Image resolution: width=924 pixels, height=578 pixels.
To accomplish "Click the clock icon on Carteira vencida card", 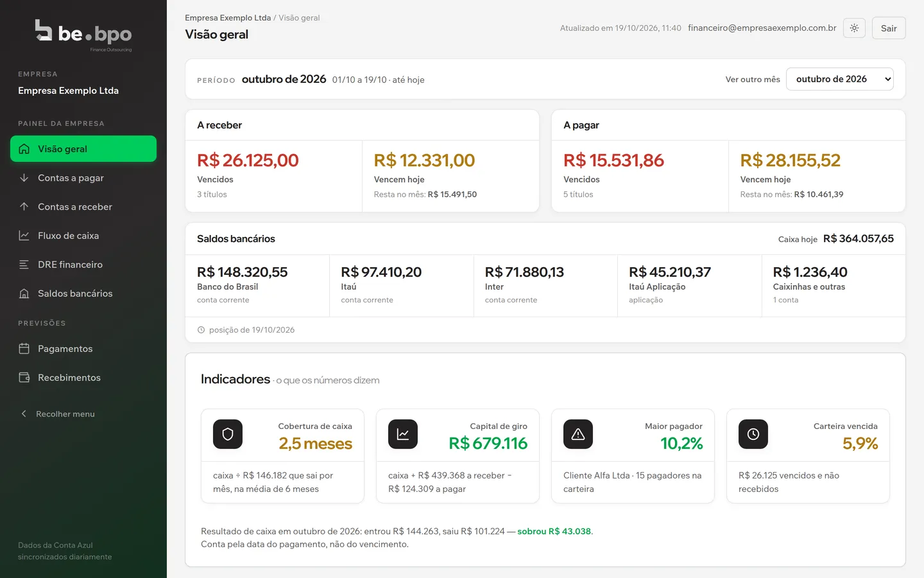I will pyautogui.click(x=753, y=434).
